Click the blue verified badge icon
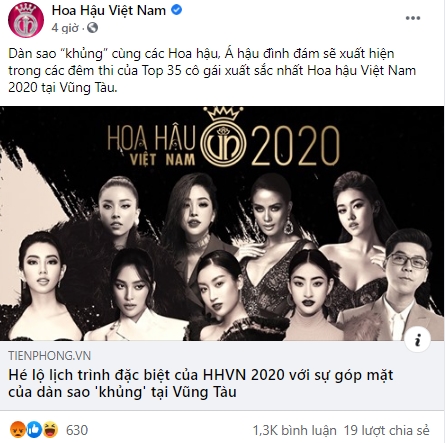Viewport: 445px width, 443px height. [176, 10]
